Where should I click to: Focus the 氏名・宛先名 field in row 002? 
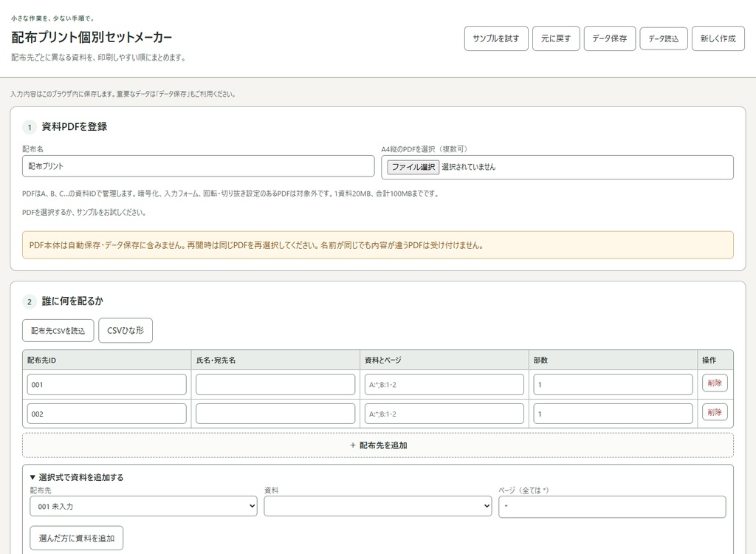point(275,414)
